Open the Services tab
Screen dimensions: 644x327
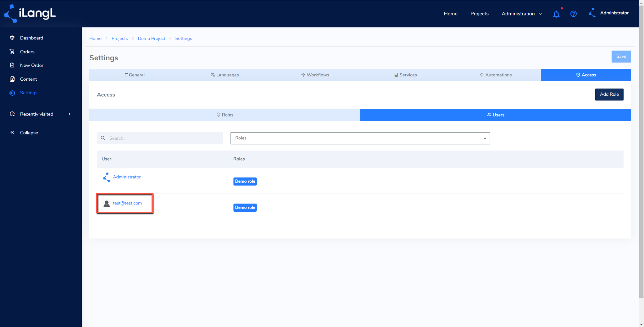coord(405,75)
